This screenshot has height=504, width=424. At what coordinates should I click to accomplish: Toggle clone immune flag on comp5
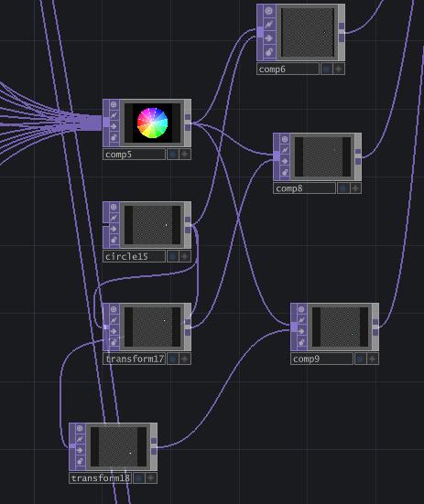(114, 115)
